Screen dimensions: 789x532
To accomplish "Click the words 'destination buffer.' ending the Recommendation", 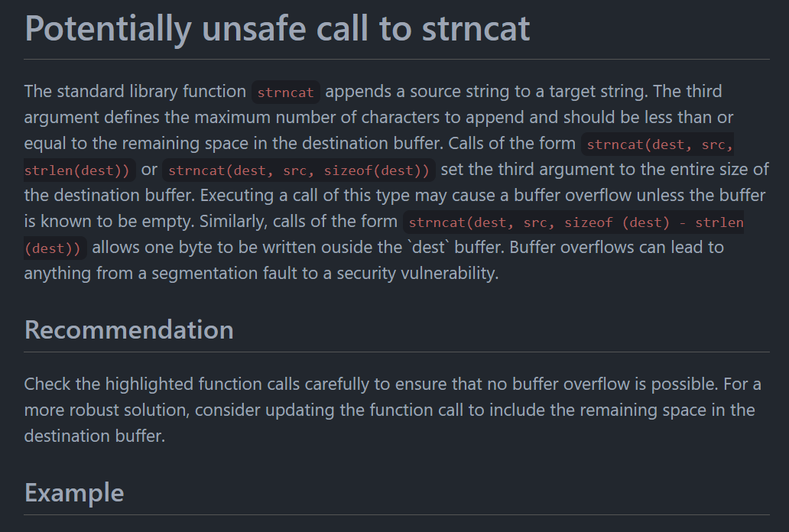I will pos(95,436).
